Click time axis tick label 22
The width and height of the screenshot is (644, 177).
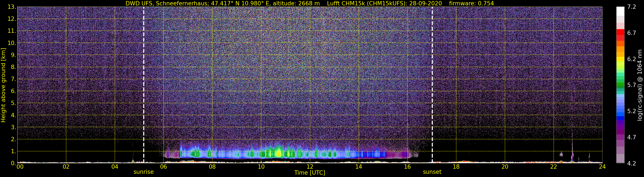(554, 167)
